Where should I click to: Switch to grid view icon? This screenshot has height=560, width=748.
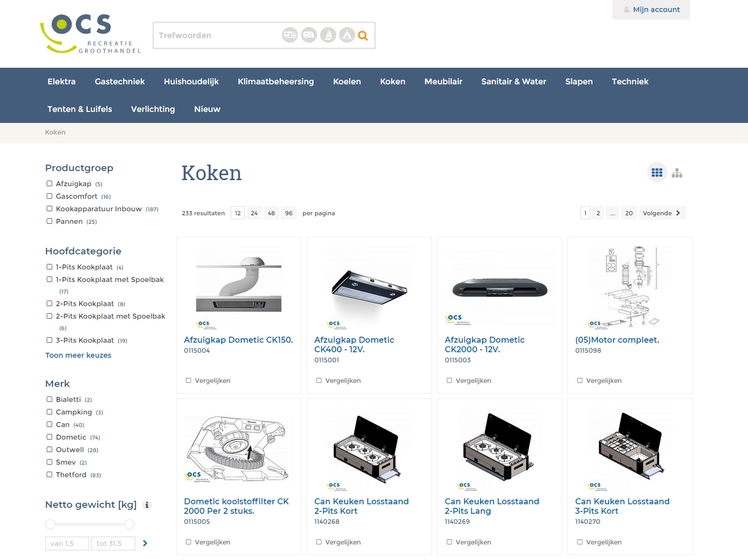[x=657, y=173]
